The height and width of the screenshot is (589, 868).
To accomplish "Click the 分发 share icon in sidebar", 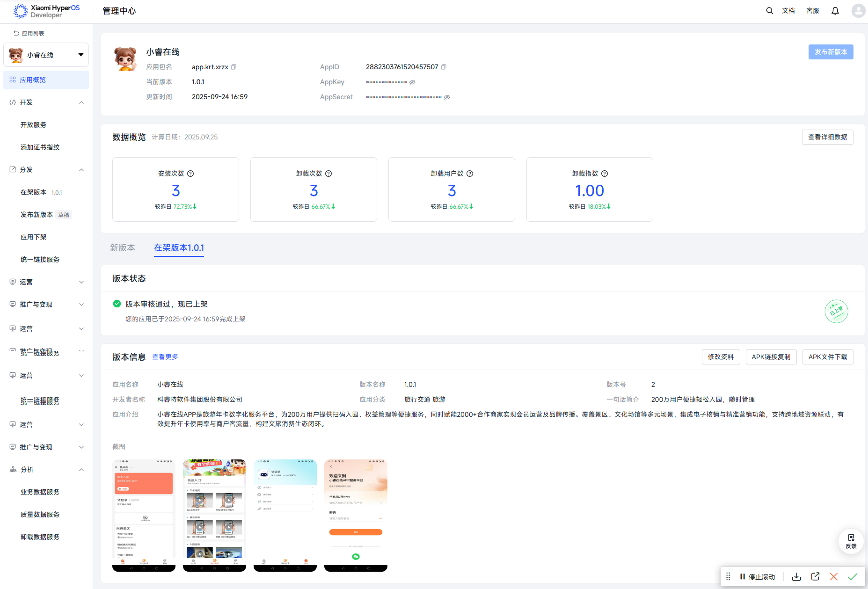I will tap(13, 169).
